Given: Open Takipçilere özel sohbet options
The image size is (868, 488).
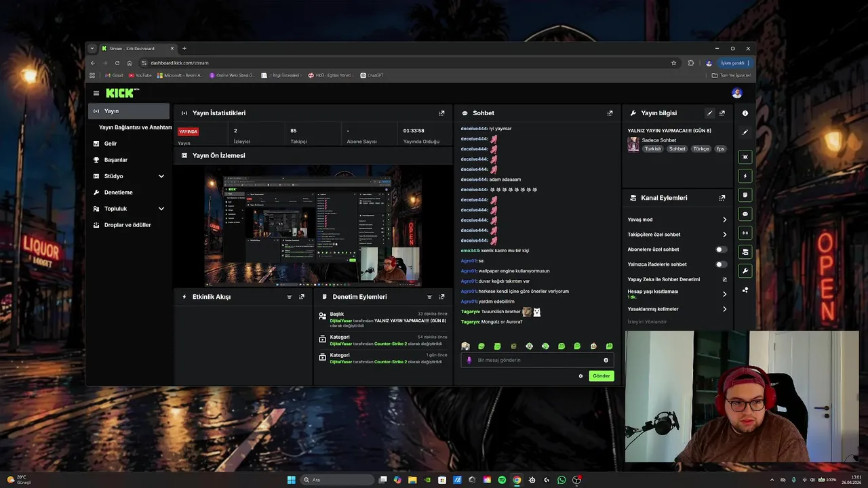Looking at the screenshot, I should (677, 235).
